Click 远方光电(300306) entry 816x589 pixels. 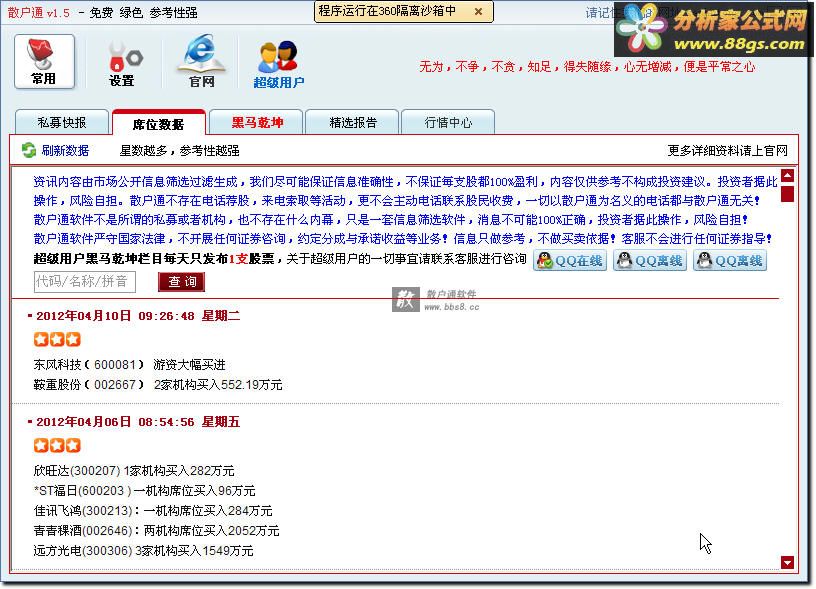pyautogui.click(x=143, y=550)
